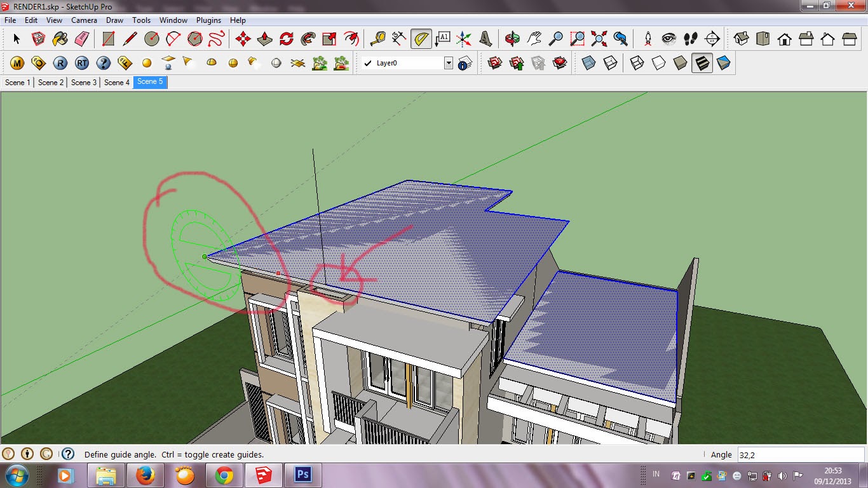Choose the Line pencil tool
Image resolution: width=868 pixels, height=488 pixels.
(x=130, y=39)
